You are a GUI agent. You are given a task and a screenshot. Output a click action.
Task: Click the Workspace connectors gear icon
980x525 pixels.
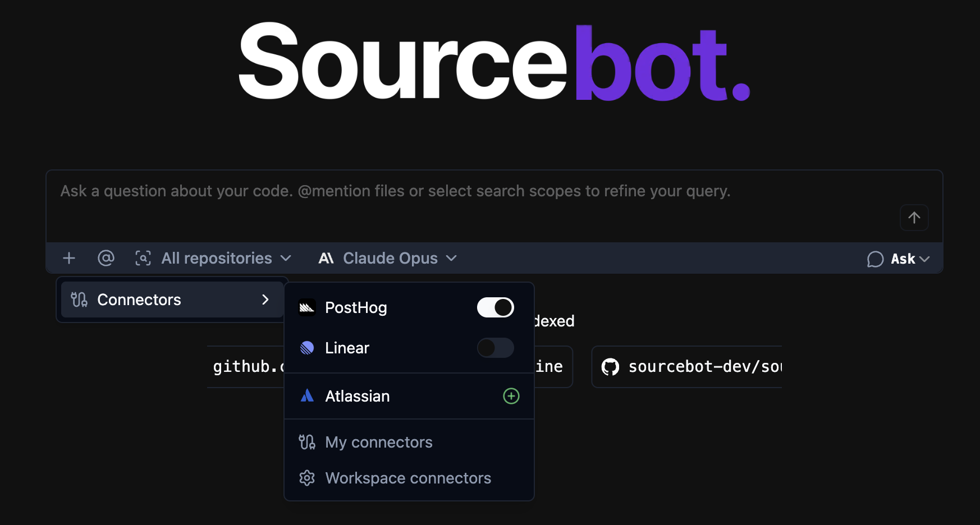pos(307,478)
